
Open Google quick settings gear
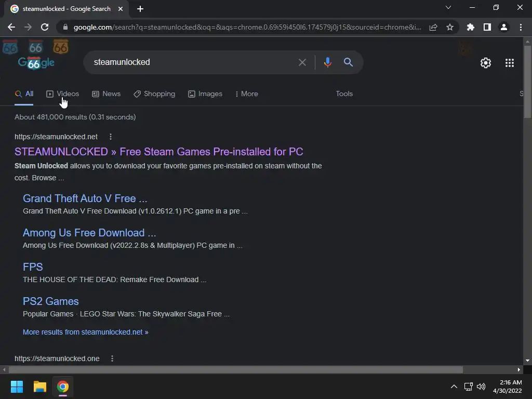(486, 63)
